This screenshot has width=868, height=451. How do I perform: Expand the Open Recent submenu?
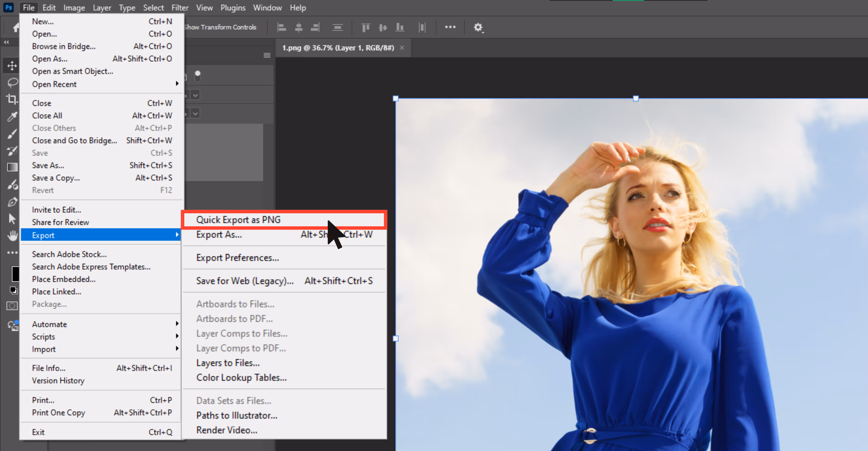tap(102, 84)
